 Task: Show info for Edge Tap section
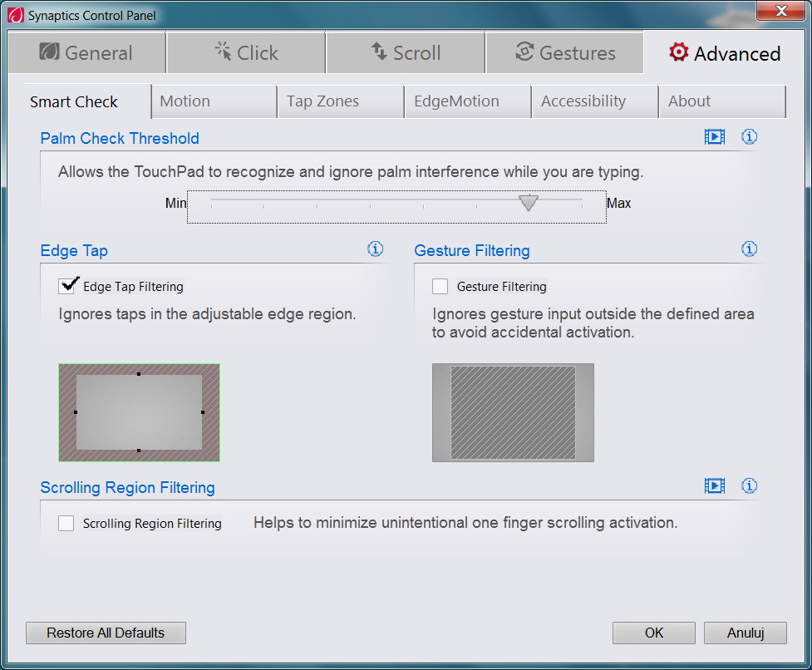[x=376, y=249]
